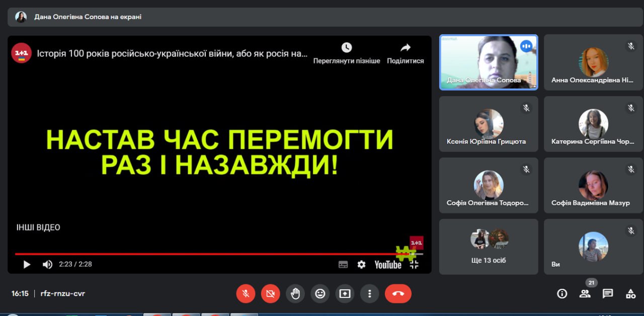Toggle the camera off button
644x316 pixels.
tap(271, 293)
